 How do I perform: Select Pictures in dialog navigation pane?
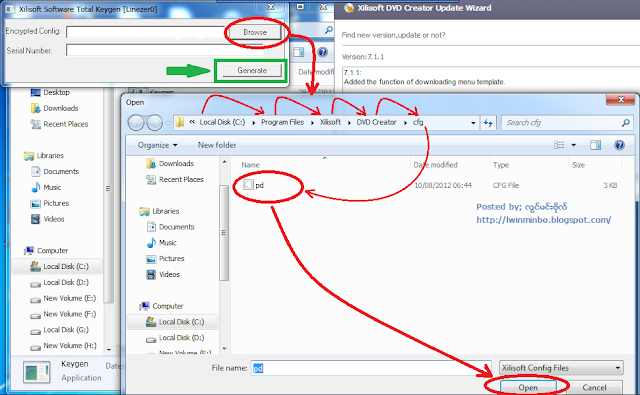click(165, 259)
